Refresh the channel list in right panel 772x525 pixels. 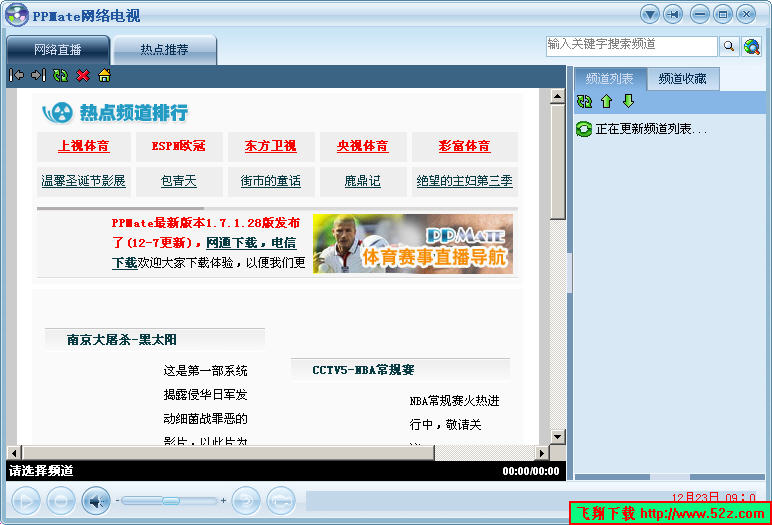coord(584,101)
